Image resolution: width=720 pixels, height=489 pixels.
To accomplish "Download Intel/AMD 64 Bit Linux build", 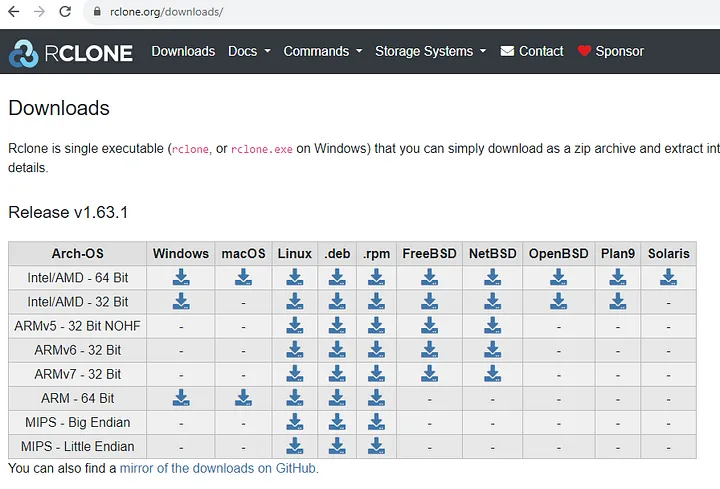I will [295, 277].
